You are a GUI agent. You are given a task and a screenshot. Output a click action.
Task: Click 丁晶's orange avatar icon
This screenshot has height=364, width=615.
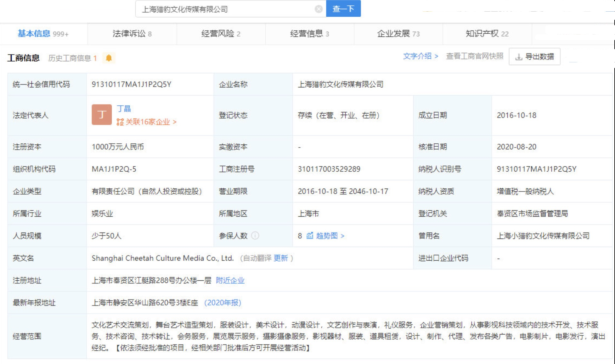point(101,114)
